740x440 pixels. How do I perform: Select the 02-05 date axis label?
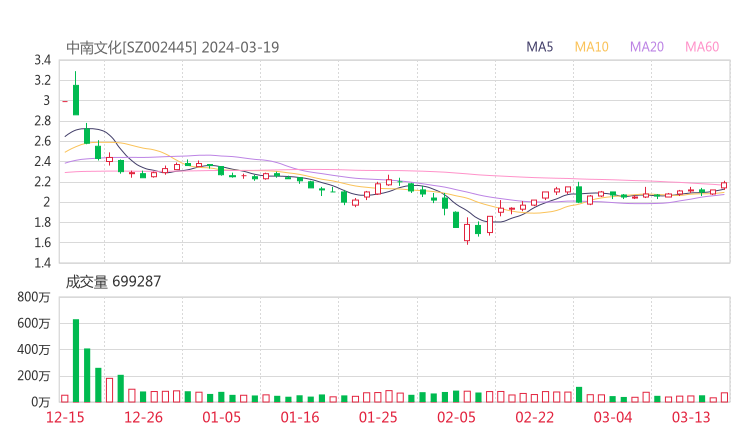(456, 417)
